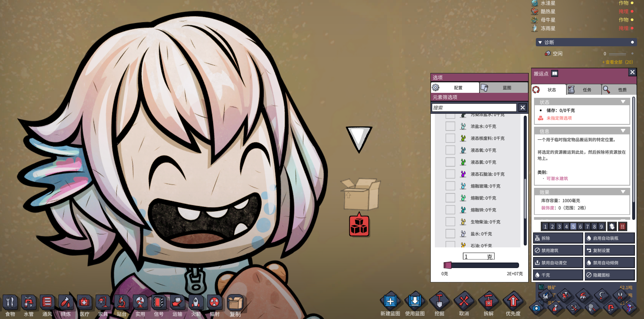
Task: Switch to the 蓝图 tab
Action: point(504,88)
